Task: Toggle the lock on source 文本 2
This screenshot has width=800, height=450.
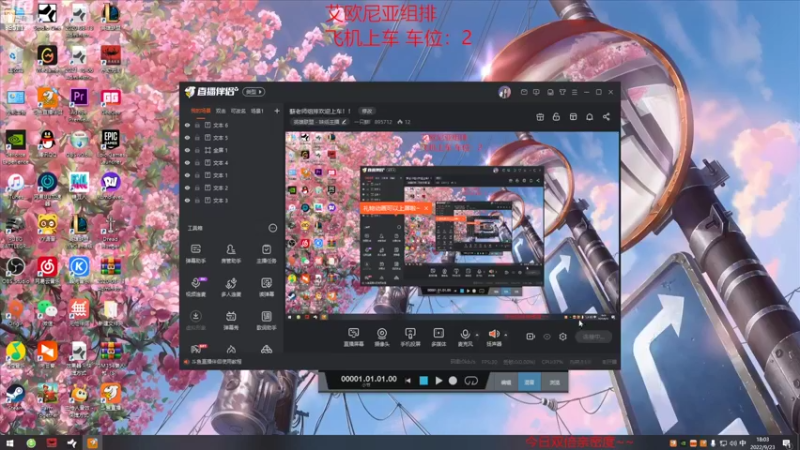Action: coord(197,188)
